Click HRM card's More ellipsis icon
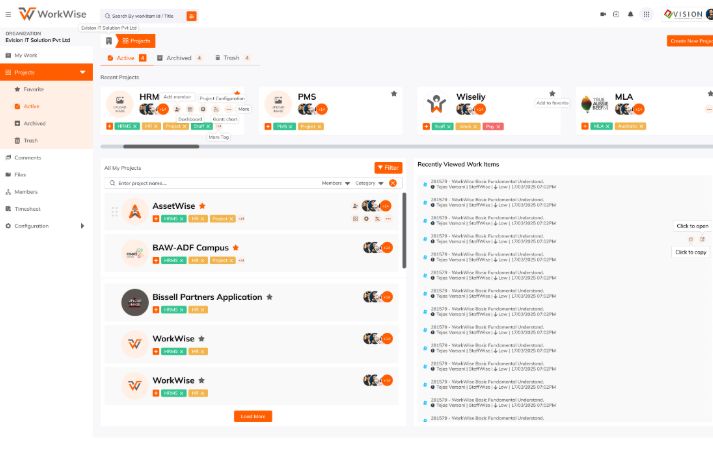The width and height of the screenshot is (713, 469). click(x=229, y=109)
